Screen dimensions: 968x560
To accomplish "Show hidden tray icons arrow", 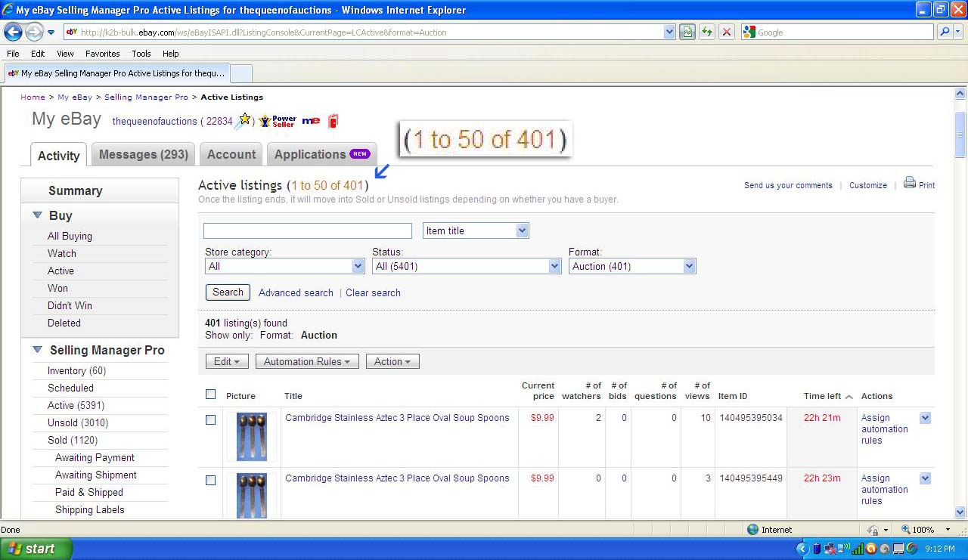I will tap(803, 549).
